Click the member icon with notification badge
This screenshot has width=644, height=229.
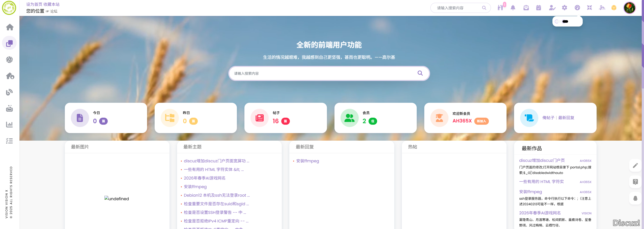click(x=500, y=8)
